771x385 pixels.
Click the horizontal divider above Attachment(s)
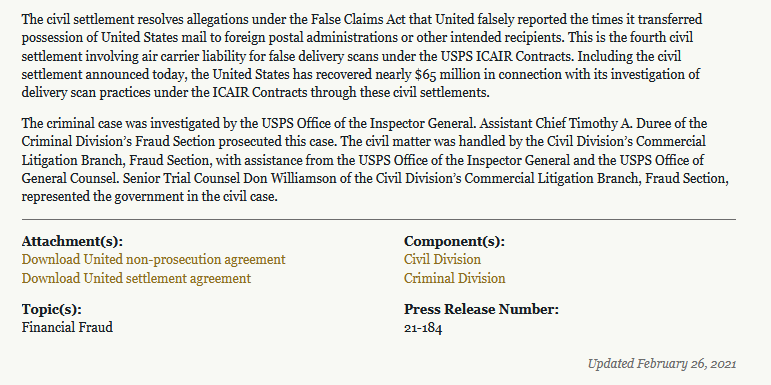pyautogui.click(x=379, y=219)
